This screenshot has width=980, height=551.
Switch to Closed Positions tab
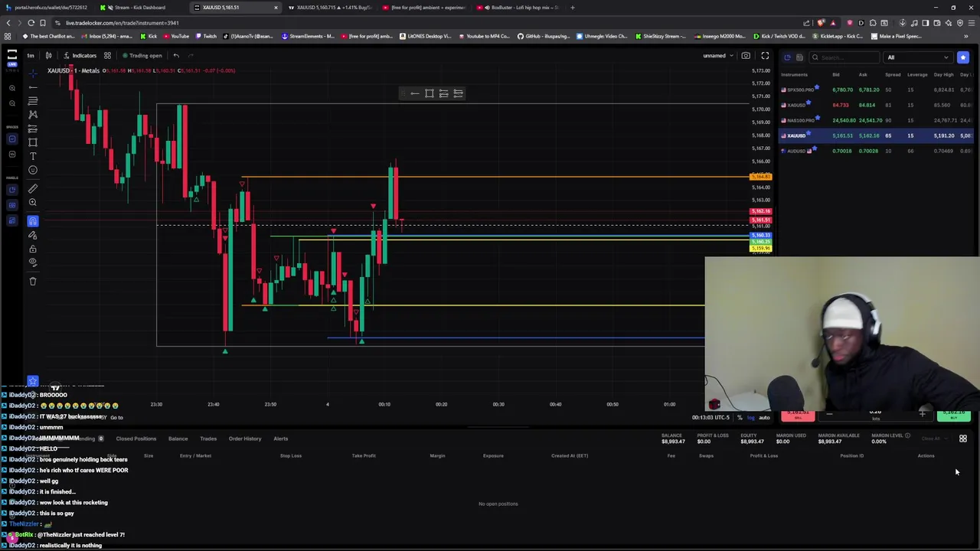[x=136, y=439]
